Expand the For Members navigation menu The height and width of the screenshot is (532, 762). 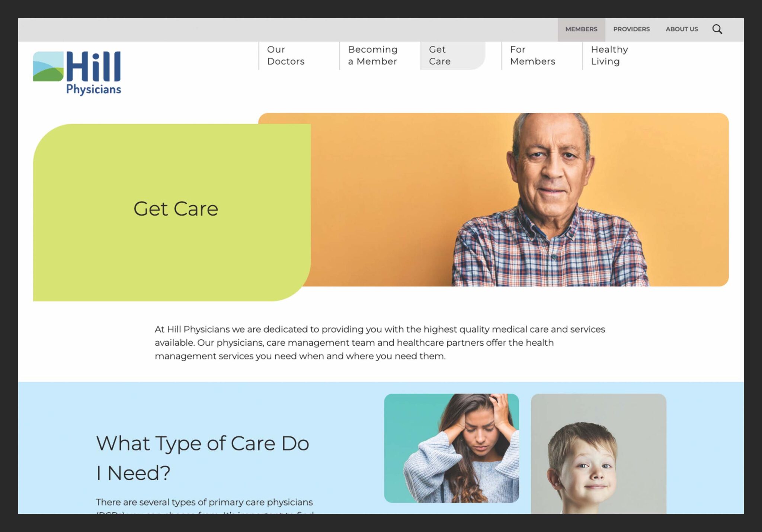533,55
